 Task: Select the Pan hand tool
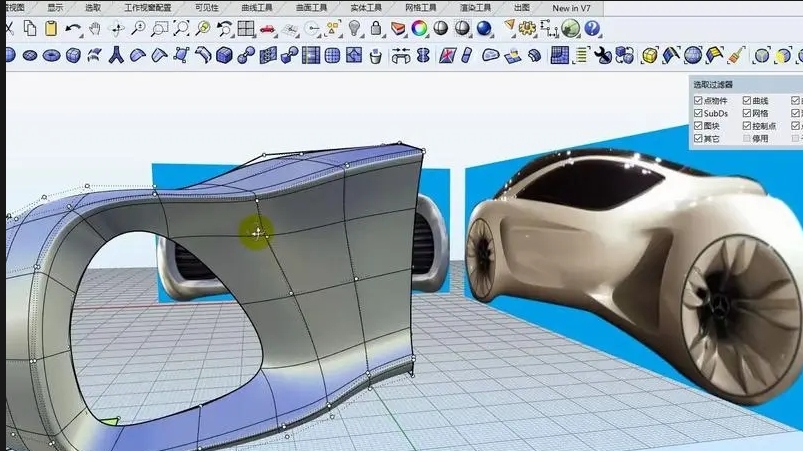click(95, 29)
